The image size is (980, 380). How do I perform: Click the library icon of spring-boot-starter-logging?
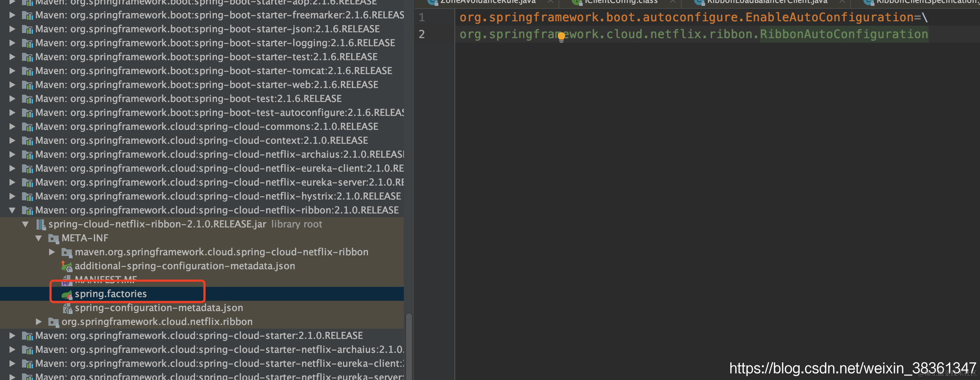[27, 43]
